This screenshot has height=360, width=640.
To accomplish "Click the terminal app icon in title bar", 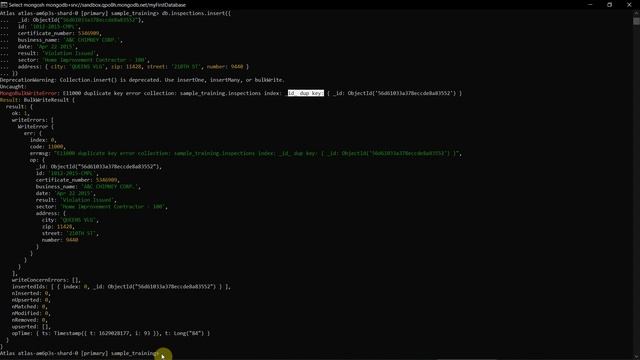I will tap(4, 4).
